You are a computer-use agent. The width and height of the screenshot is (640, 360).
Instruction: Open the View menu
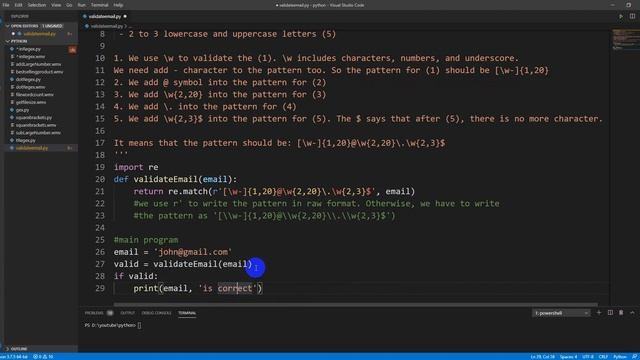coord(56,5)
